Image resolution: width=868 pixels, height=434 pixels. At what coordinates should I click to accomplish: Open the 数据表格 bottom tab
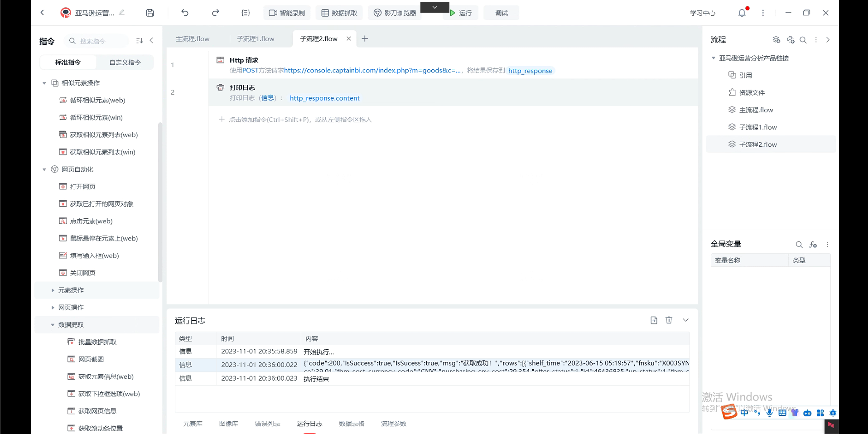click(352, 424)
